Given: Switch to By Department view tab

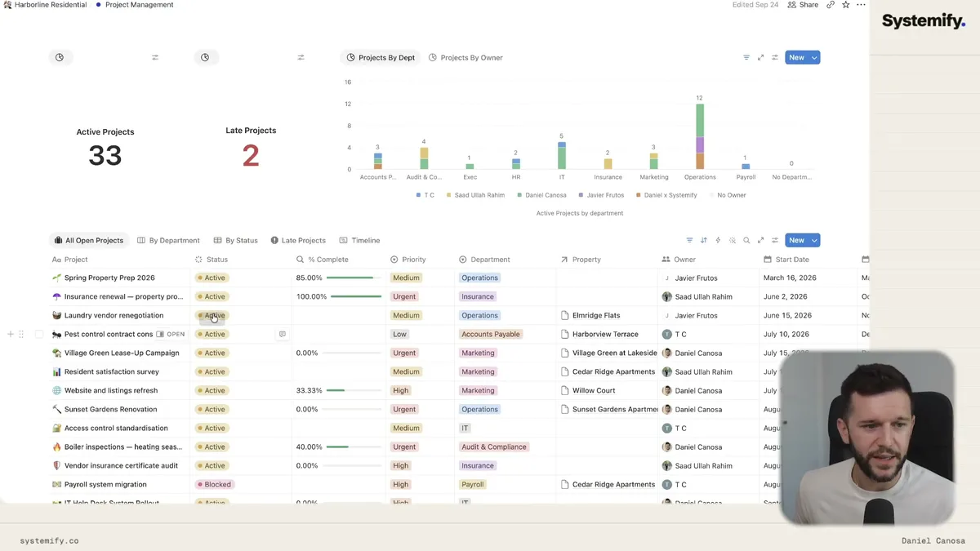Looking at the screenshot, I should coord(168,240).
